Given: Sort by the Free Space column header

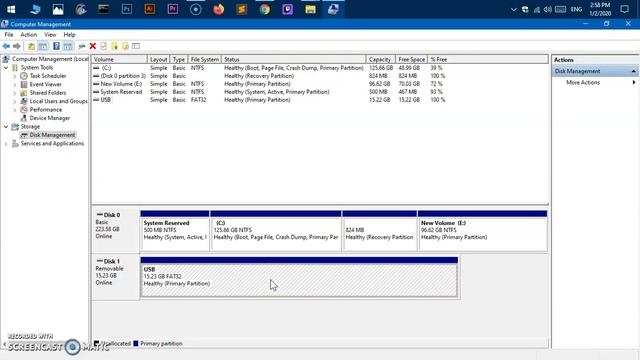Looking at the screenshot, I should point(411,59).
